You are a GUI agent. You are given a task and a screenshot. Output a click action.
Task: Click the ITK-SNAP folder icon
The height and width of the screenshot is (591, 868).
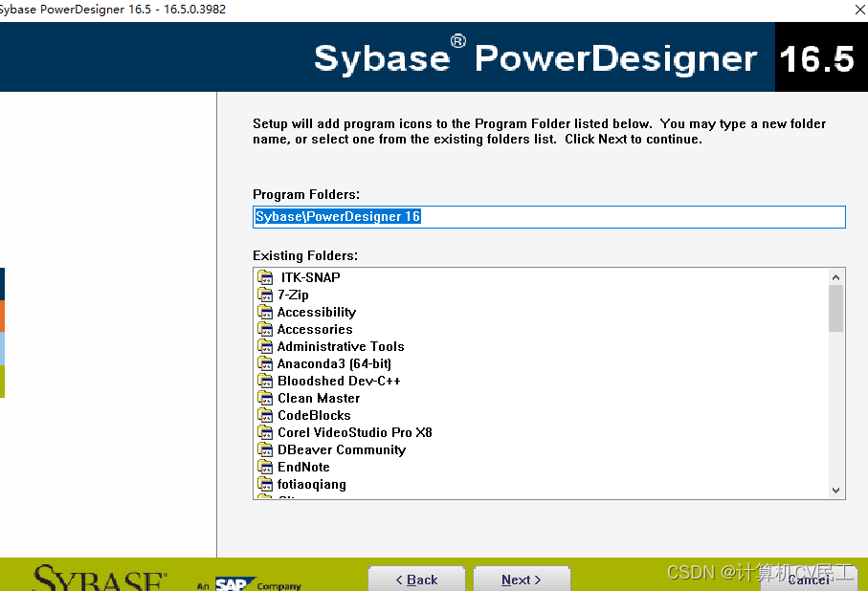pyautogui.click(x=265, y=277)
